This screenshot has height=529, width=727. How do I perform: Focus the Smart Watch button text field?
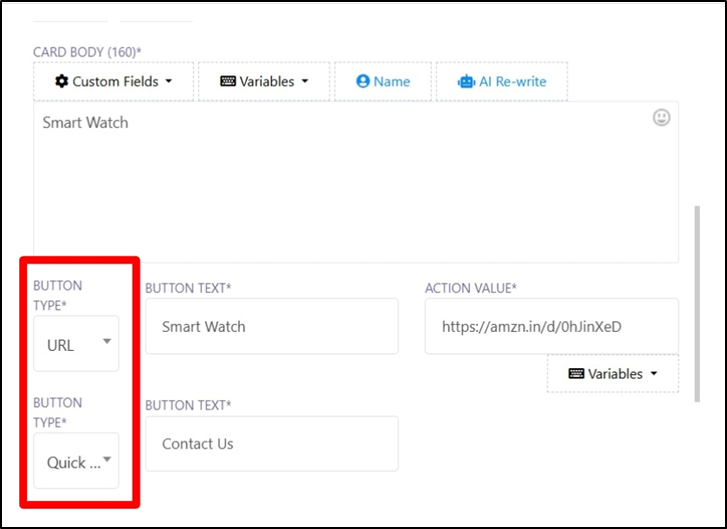coord(271,326)
